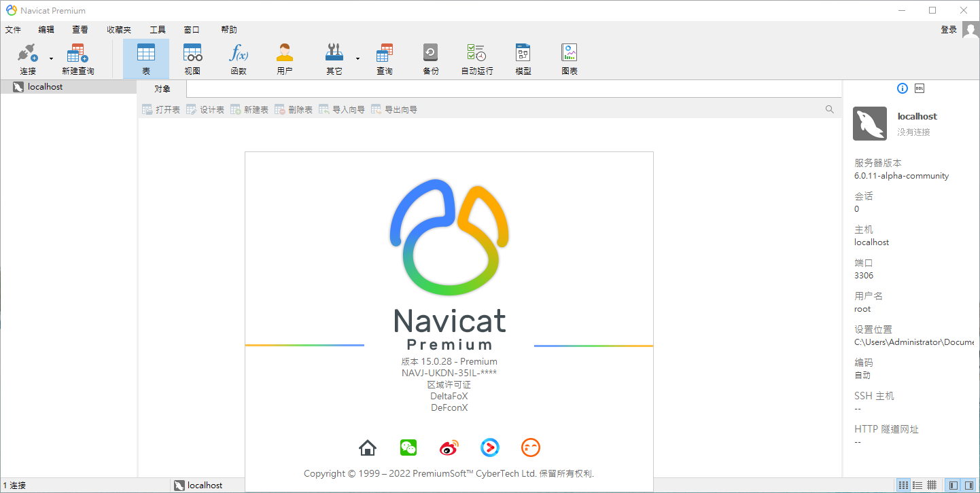Switch to ER diagram grid view

click(x=932, y=486)
